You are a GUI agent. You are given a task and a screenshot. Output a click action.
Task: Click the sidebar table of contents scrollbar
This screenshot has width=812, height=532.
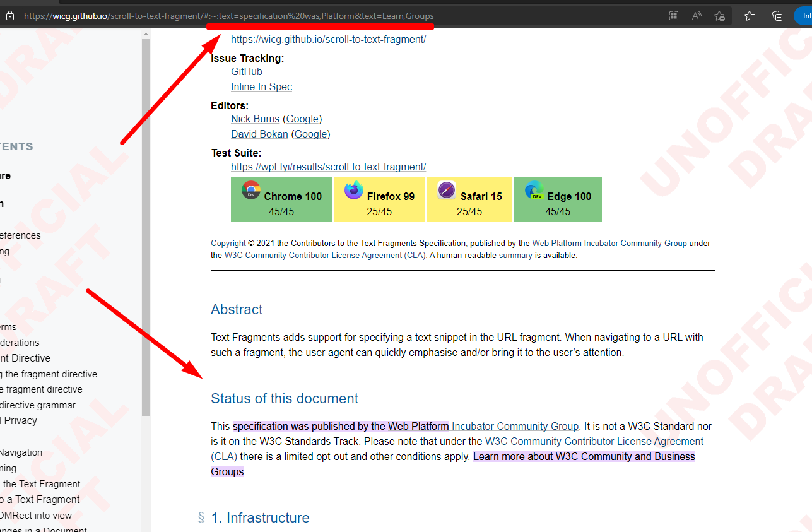(146, 227)
